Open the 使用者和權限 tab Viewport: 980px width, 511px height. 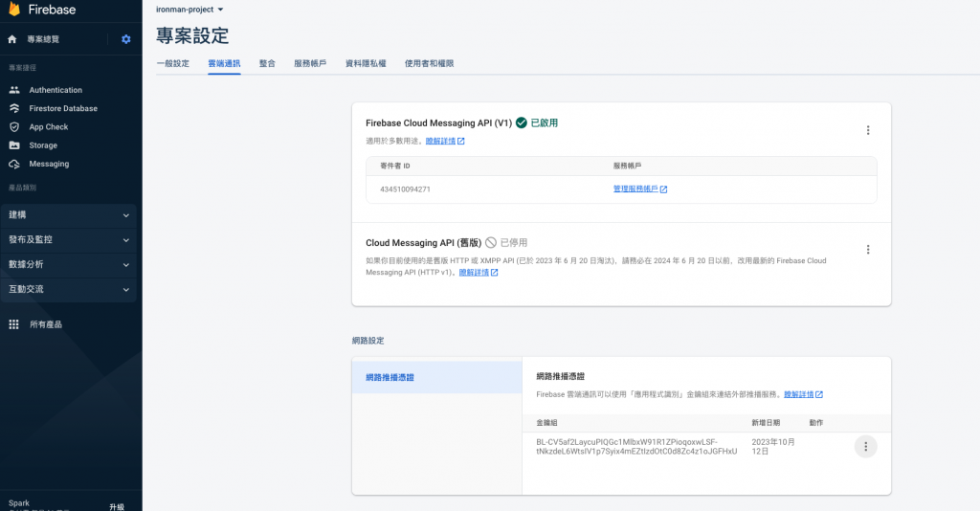[x=429, y=63]
